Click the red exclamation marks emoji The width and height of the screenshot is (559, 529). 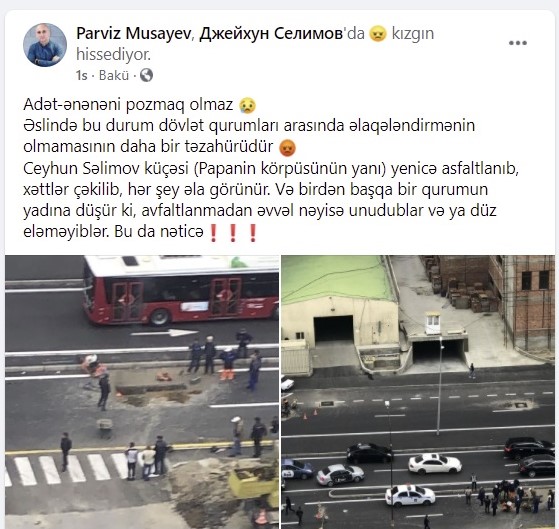coord(233,233)
